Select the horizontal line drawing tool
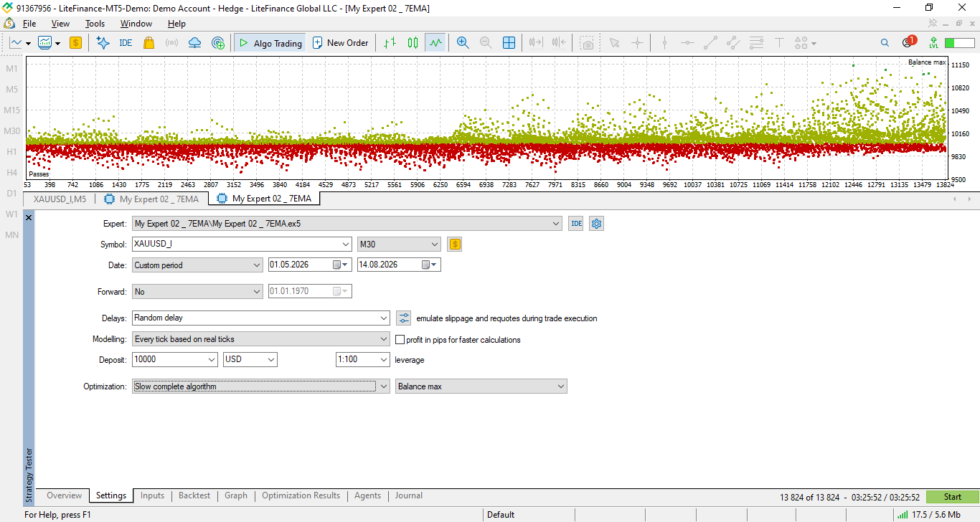 click(x=687, y=43)
